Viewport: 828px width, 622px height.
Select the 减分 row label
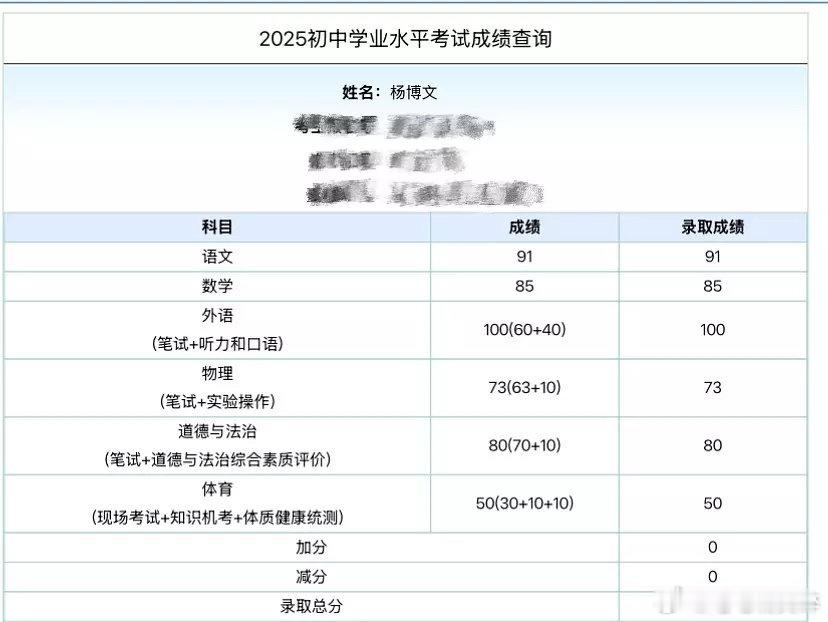[311, 577]
